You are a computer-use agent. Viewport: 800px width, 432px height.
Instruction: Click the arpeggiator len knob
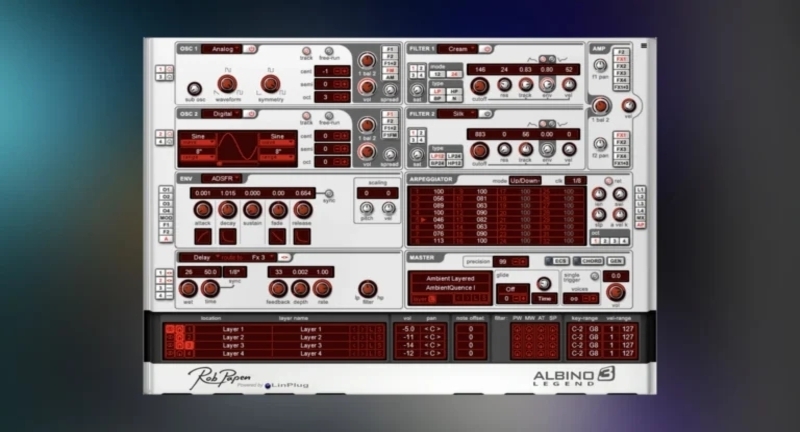click(598, 194)
